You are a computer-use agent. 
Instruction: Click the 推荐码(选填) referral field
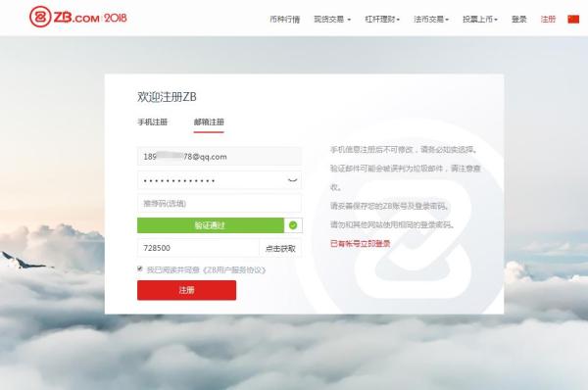[219, 204]
